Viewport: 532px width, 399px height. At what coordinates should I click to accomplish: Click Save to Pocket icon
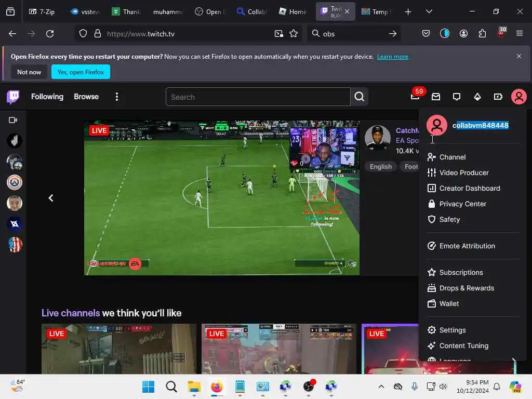pos(426,34)
